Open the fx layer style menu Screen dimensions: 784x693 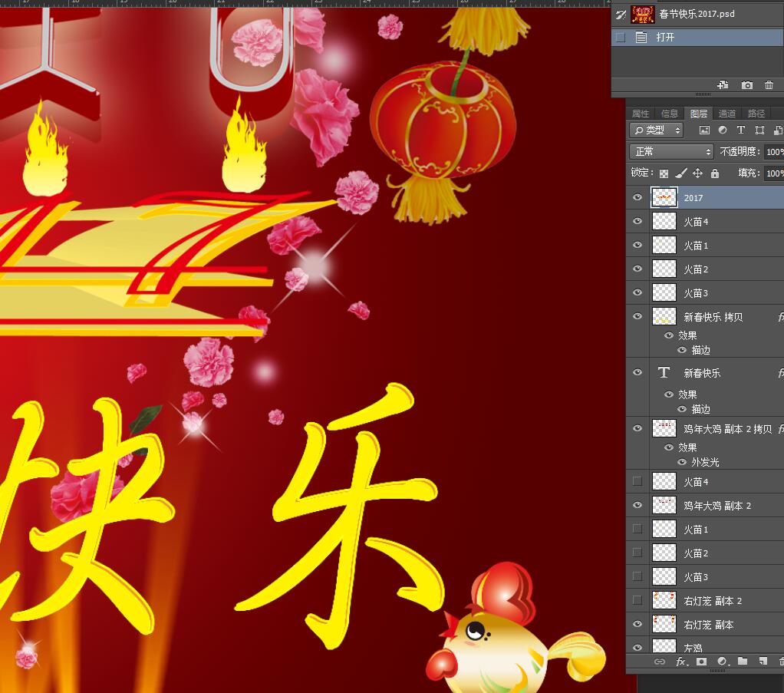tap(681, 662)
